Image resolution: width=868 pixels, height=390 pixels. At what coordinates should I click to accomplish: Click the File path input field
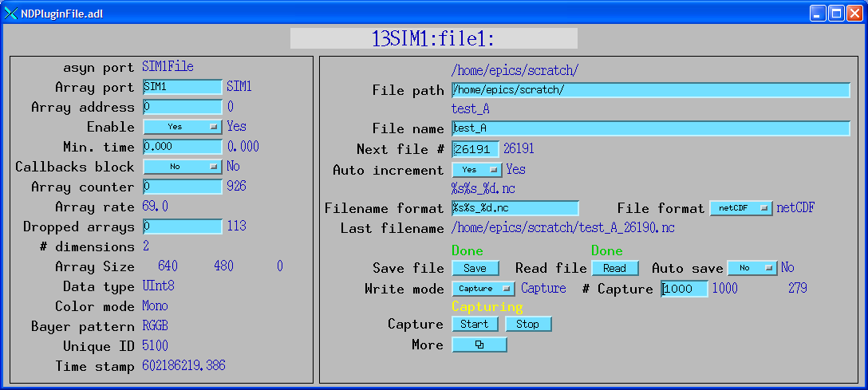(x=650, y=90)
